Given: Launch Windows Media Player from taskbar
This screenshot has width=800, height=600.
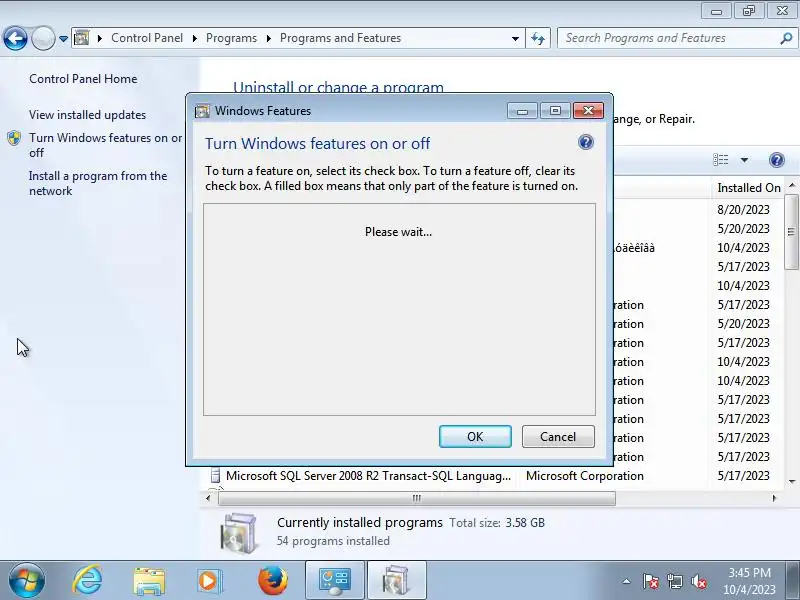Looking at the screenshot, I should pyautogui.click(x=209, y=581).
